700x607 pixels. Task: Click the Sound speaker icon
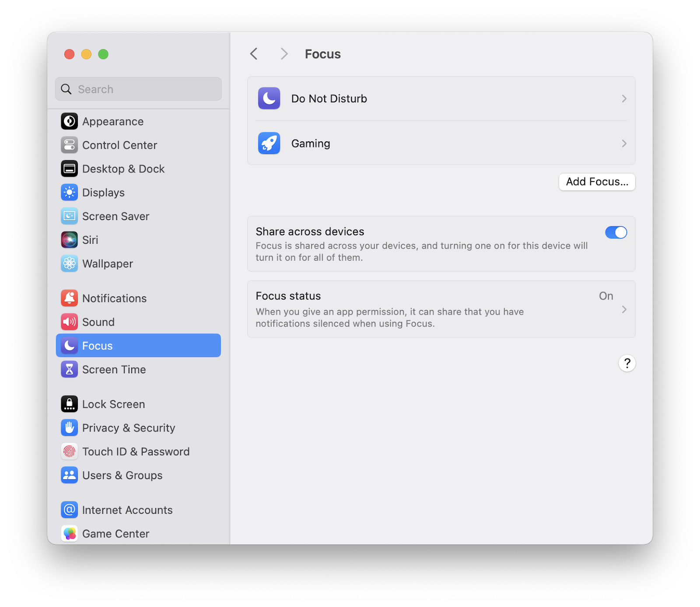click(x=69, y=322)
